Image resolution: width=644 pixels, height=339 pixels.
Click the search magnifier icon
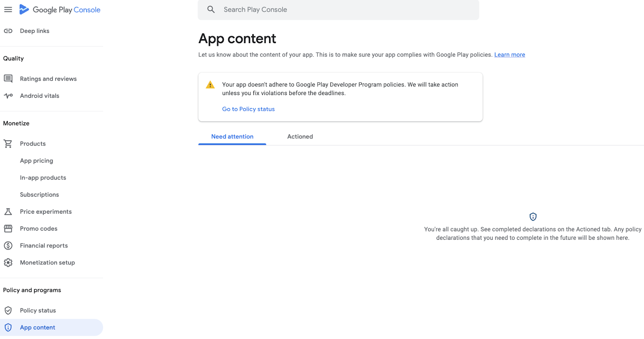pos(211,9)
